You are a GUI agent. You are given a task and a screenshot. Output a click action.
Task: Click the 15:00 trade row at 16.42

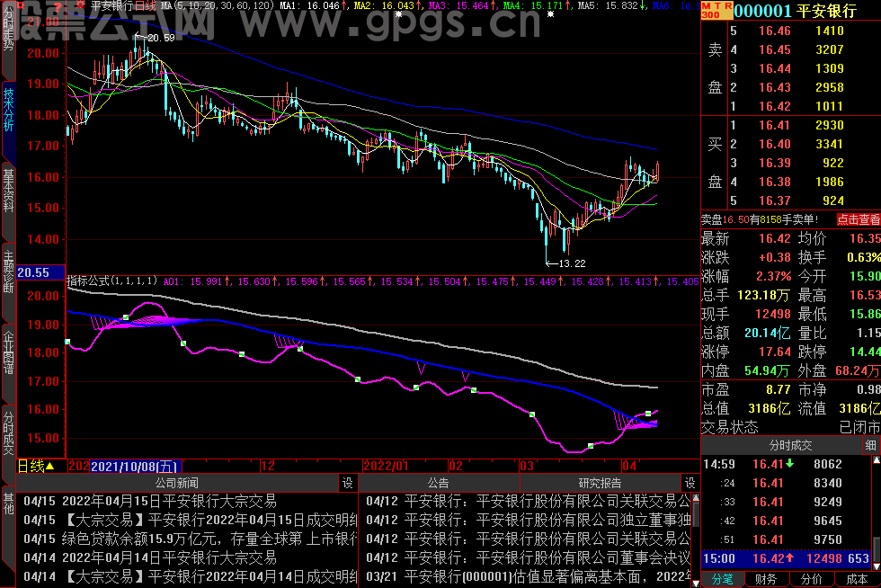click(786, 558)
